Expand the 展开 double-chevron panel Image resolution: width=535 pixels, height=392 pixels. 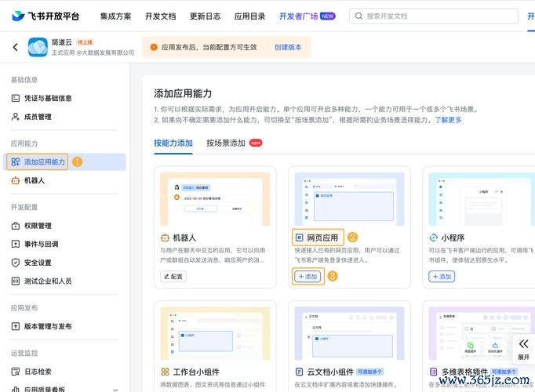[524, 349]
